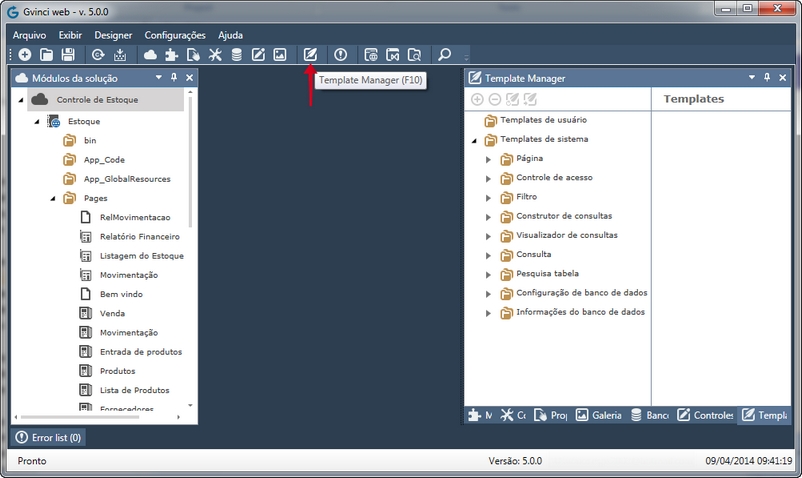Switch to the Galeria tab

(x=598, y=415)
